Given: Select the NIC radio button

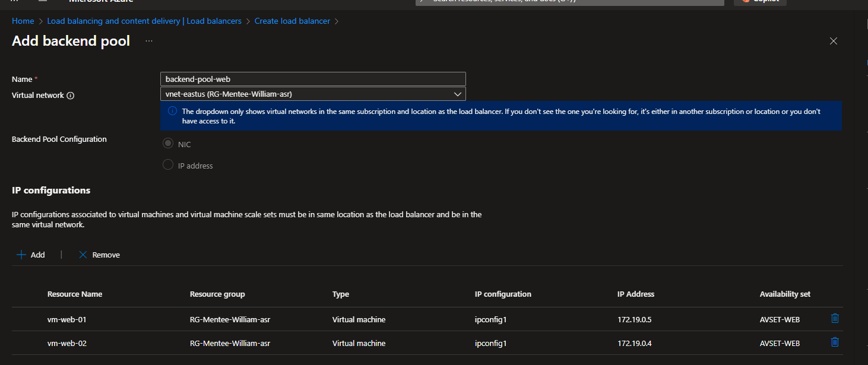Looking at the screenshot, I should [168, 144].
